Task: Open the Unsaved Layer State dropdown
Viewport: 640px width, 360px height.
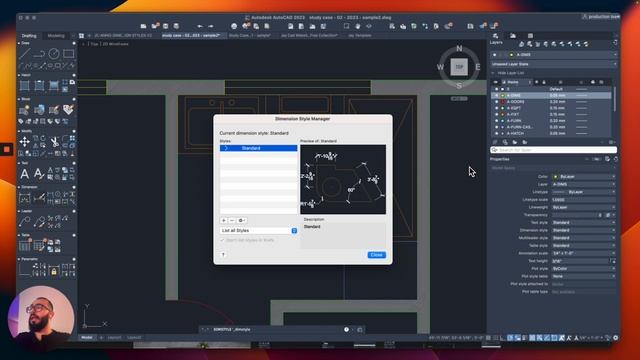Action: pos(554,64)
